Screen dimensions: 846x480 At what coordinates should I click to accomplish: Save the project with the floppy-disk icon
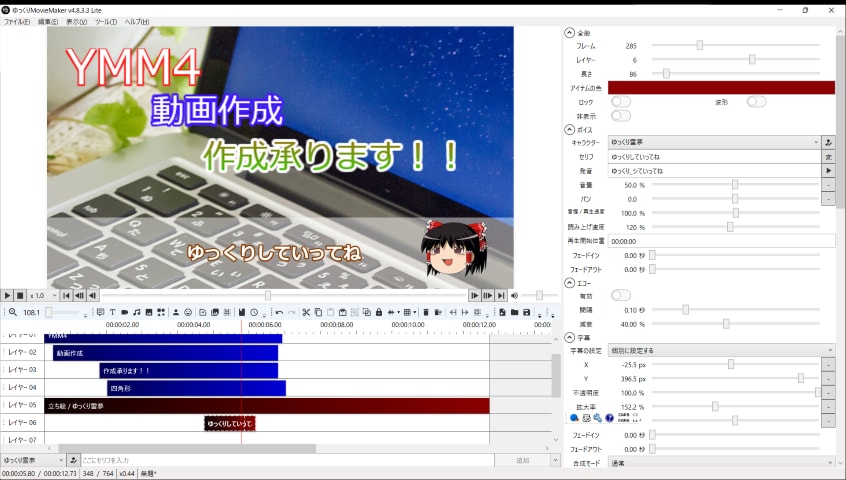(527, 312)
